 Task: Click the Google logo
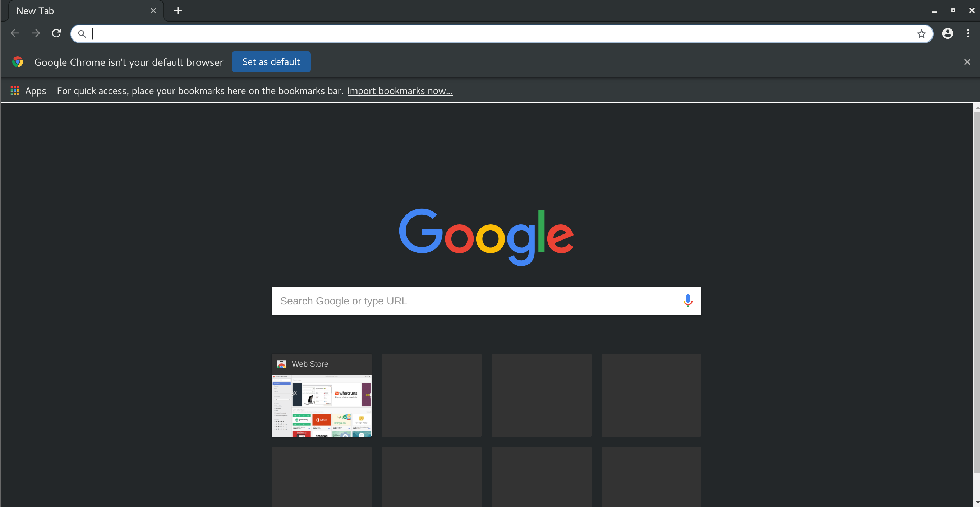(486, 236)
